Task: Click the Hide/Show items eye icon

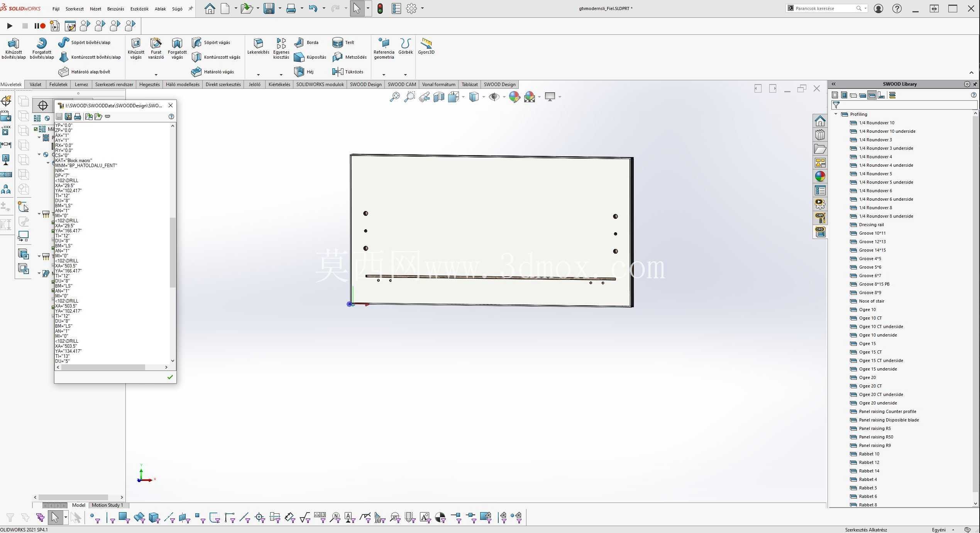Action: (x=494, y=97)
